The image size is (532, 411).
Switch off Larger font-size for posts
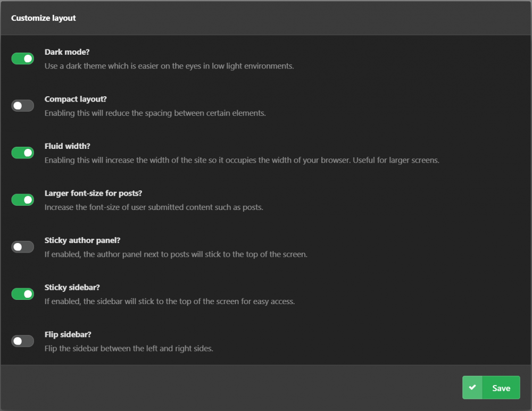tap(23, 200)
